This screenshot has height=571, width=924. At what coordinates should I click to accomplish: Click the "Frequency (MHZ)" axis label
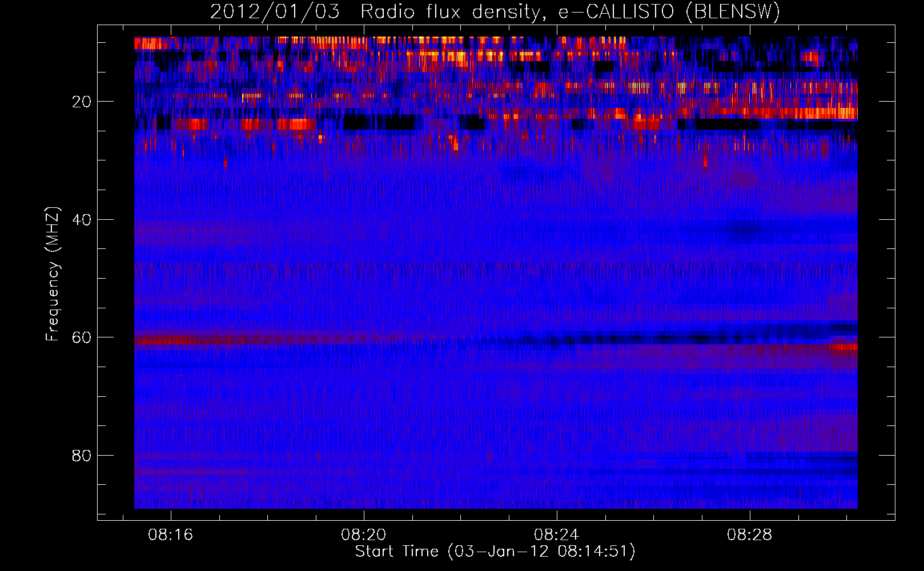pos(53,274)
